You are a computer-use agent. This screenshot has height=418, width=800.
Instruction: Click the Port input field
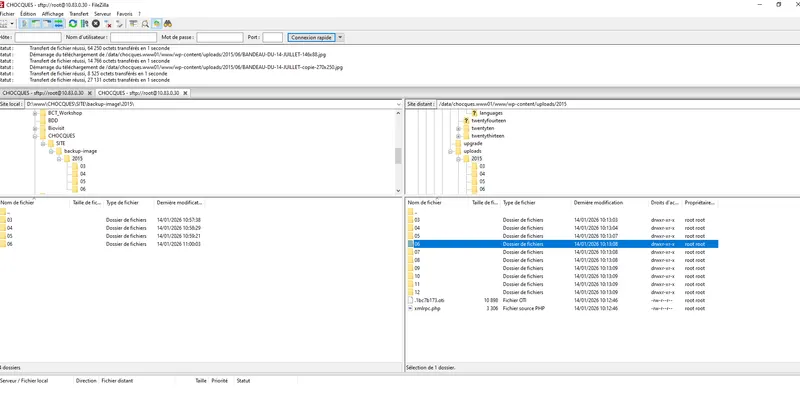(x=272, y=37)
